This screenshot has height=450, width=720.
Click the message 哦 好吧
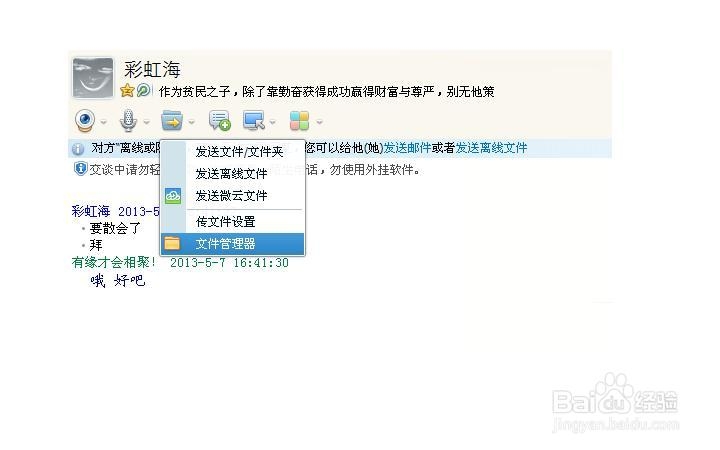click(118, 280)
